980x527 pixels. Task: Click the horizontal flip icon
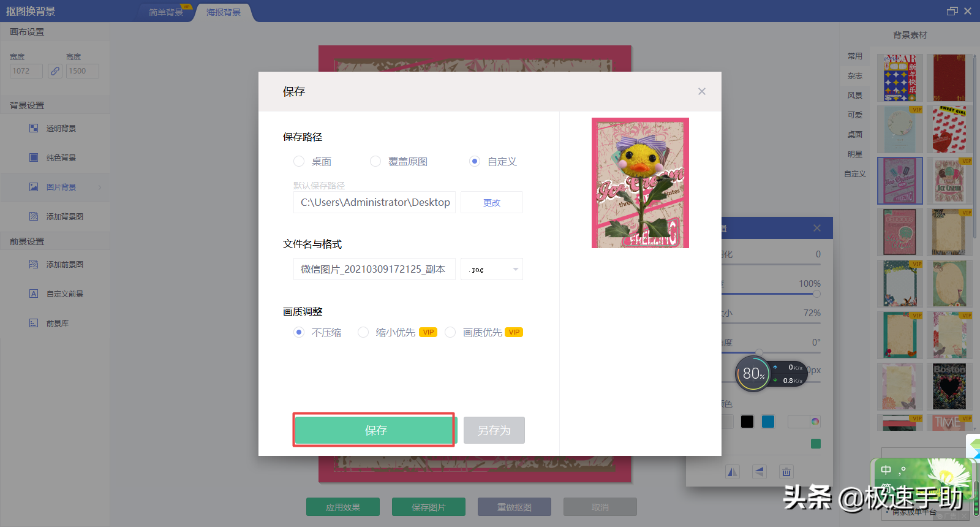point(733,472)
